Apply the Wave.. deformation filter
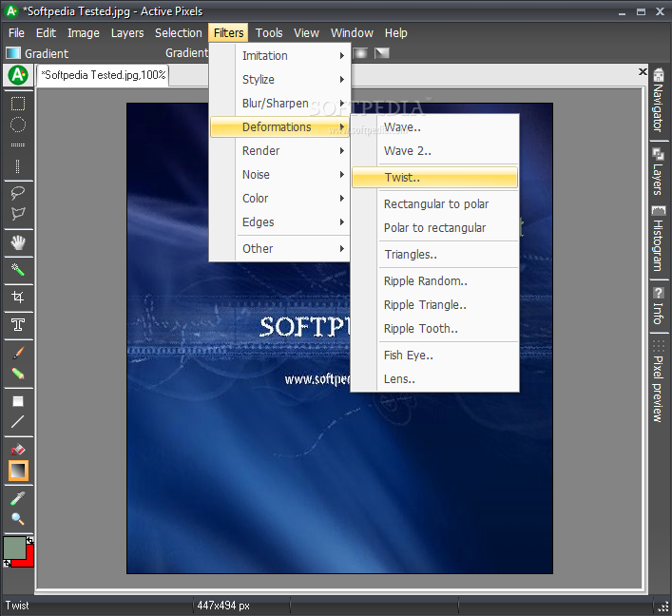The width and height of the screenshot is (672, 616). [x=434, y=127]
